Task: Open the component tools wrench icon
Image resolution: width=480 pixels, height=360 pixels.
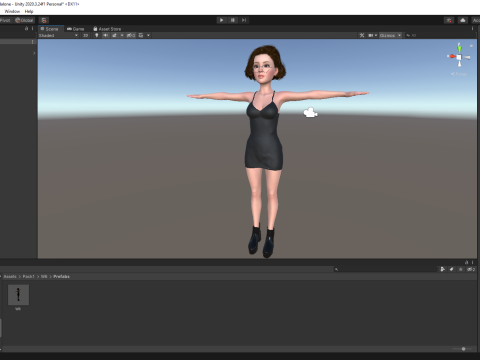Action: [x=362, y=35]
